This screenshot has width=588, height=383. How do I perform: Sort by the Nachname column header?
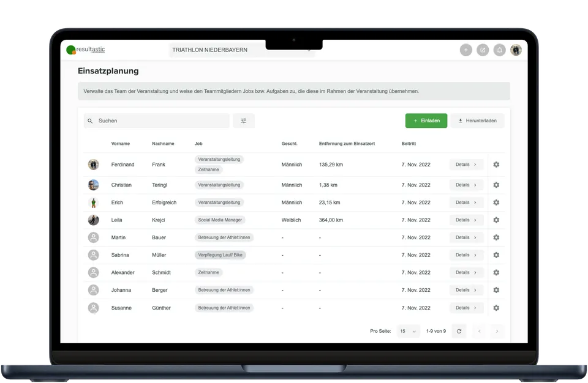click(x=163, y=144)
